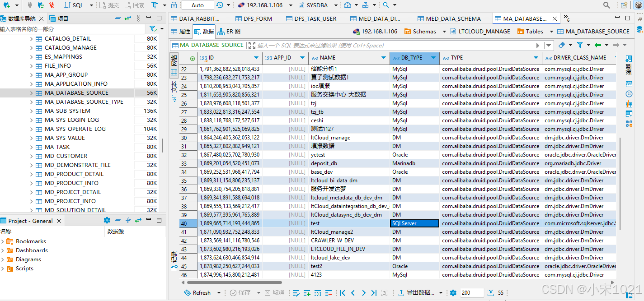This screenshot has height=301, width=644.
Task: Click the LTCLOUD_MANAGE breadcrumb
Action: [480, 31]
